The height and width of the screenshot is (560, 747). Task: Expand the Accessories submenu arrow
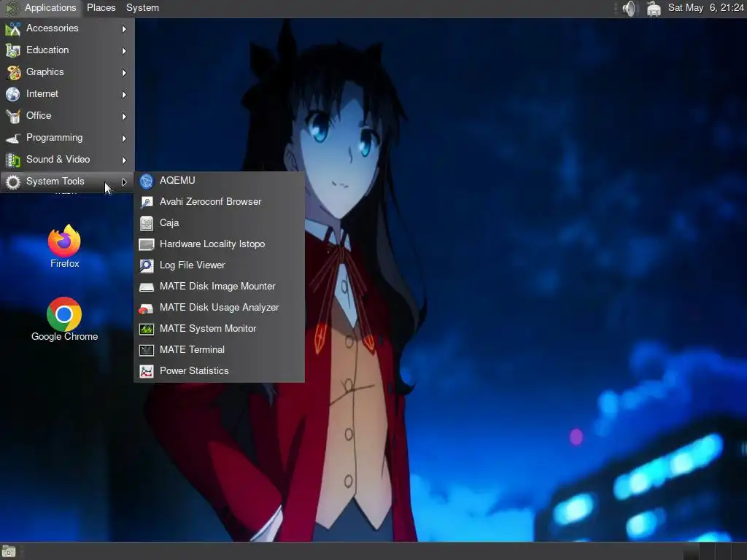pyautogui.click(x=124, y=29)
